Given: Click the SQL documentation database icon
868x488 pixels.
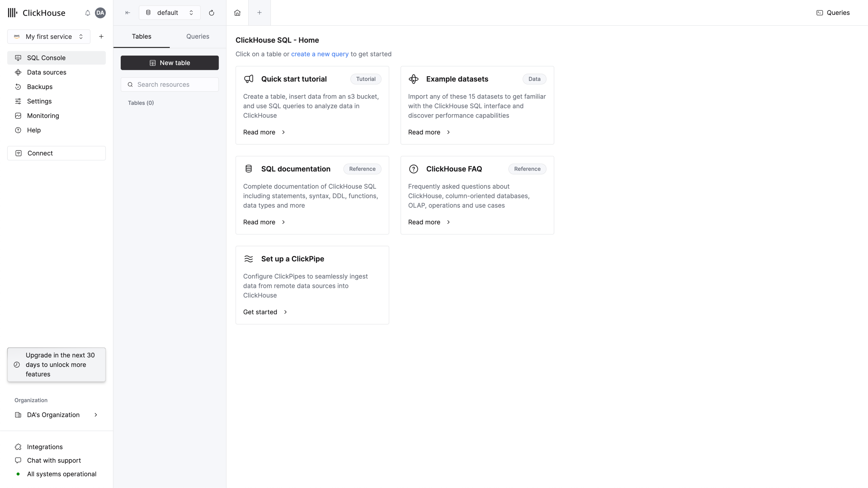Looking at the screenshot, I should pos(248,169).
